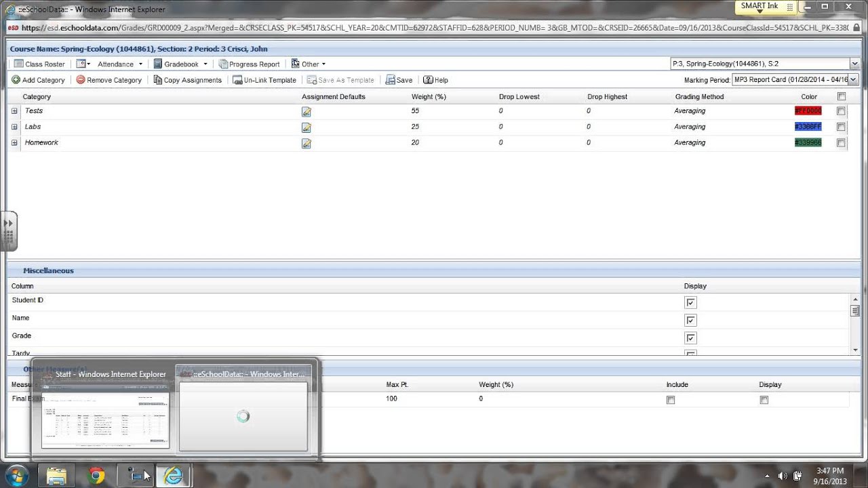
Task: Click the Attendance menu label
Action: (115, 64)
